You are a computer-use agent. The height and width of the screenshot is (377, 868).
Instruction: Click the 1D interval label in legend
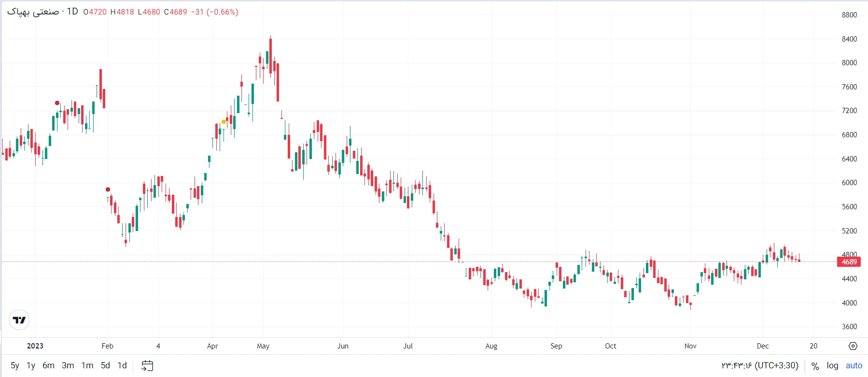[x=72, y=12]
